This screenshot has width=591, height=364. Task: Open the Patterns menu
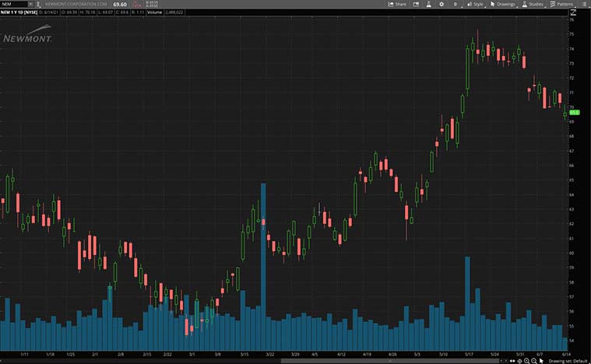click(561, 4)
